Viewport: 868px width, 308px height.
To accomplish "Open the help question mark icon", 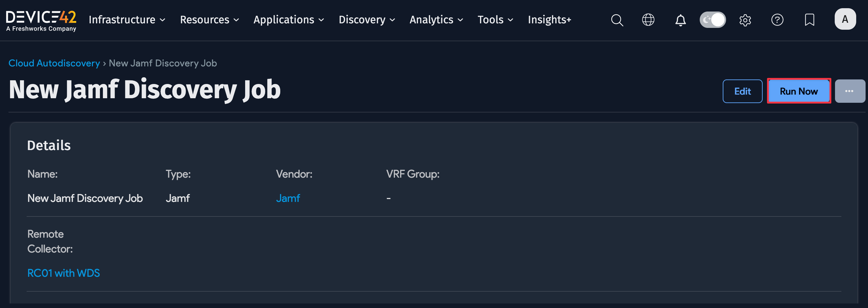I will 778,20.
